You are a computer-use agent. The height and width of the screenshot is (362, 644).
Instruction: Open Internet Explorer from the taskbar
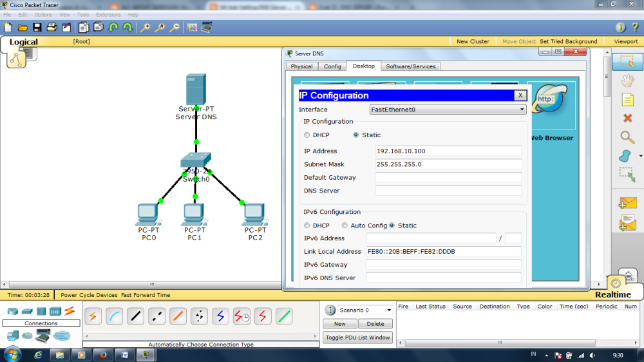point(38,355)
